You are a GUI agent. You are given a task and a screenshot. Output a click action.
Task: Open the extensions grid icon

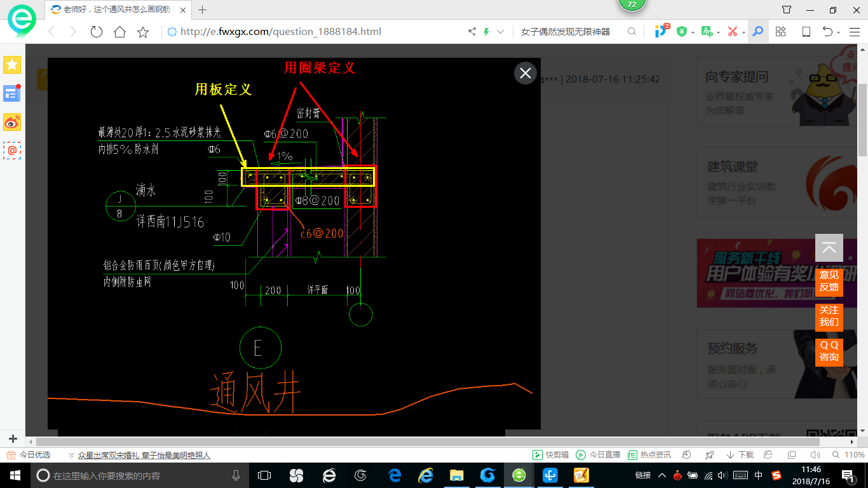(x=781, y=32)
